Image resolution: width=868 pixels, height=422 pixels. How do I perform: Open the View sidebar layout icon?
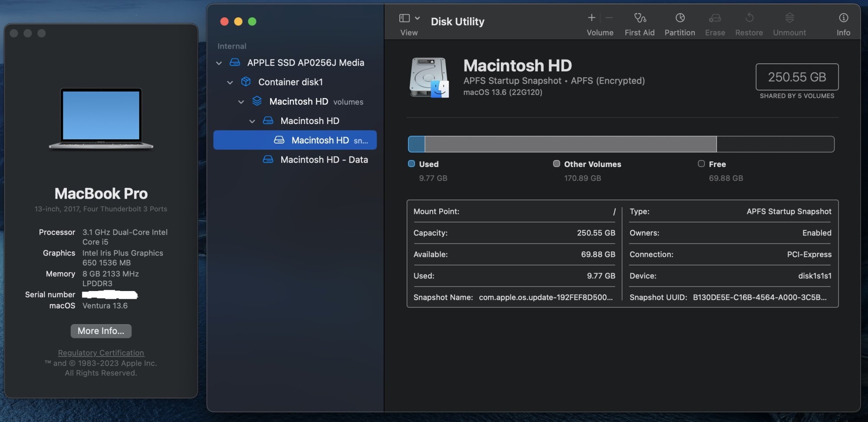tap(404, 18)
